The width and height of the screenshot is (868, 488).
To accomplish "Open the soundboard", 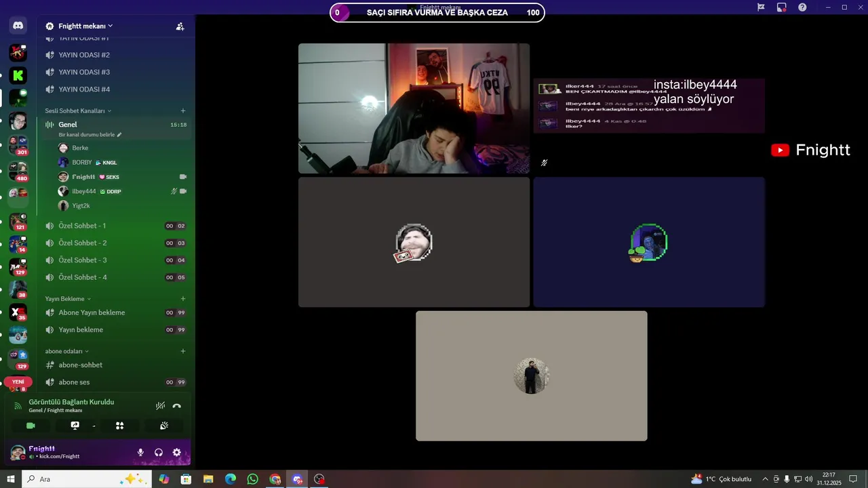I will 163,426.
